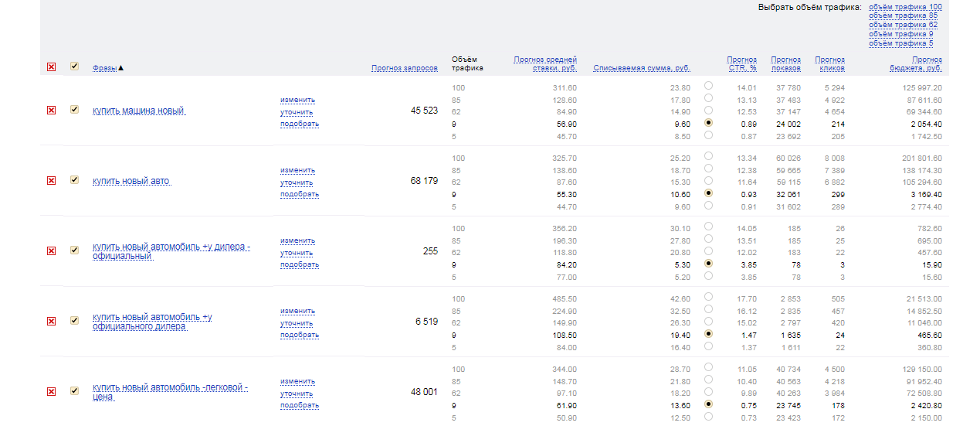
Task: Sort by 'Прогноз запросов' column header
Action: click(x=404, y=68)
